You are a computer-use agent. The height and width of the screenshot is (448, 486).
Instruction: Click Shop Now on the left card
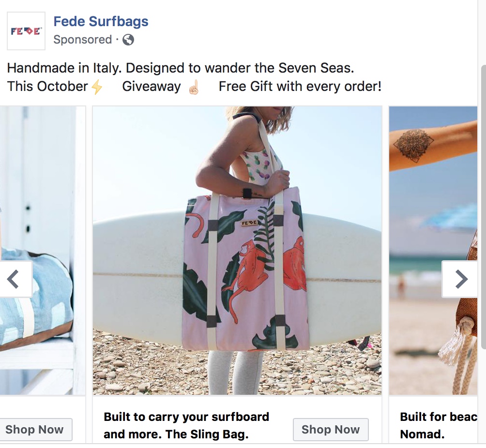pos(35,430)
